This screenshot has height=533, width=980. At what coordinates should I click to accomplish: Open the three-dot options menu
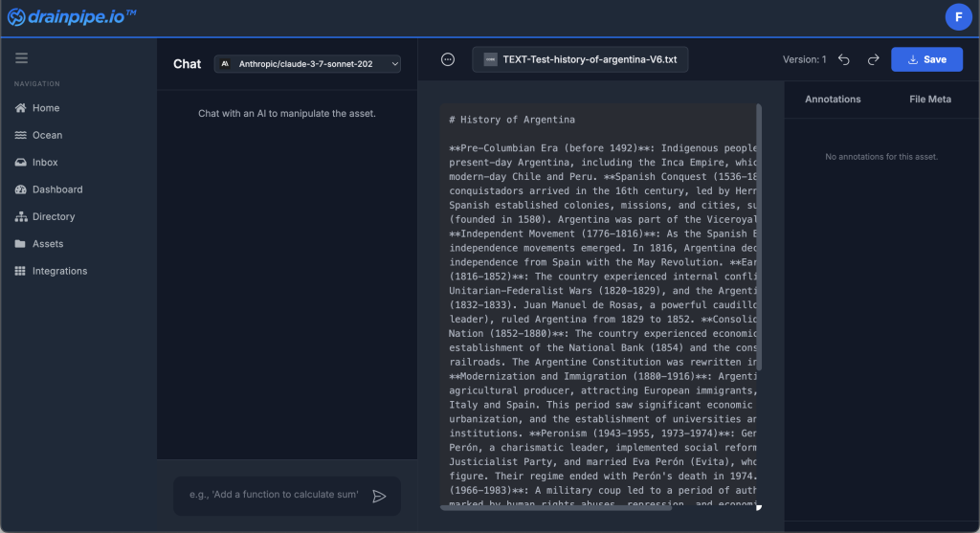(x=447, y=59)
